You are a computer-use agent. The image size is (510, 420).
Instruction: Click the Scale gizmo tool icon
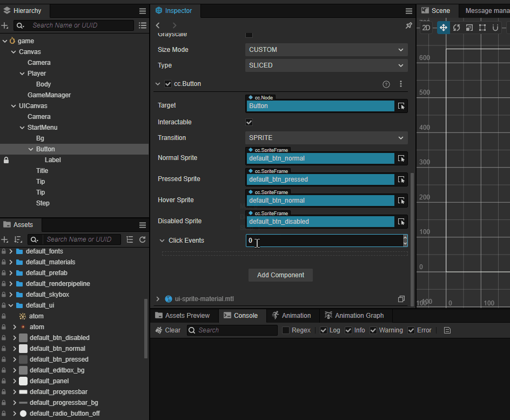click(469, 28)
